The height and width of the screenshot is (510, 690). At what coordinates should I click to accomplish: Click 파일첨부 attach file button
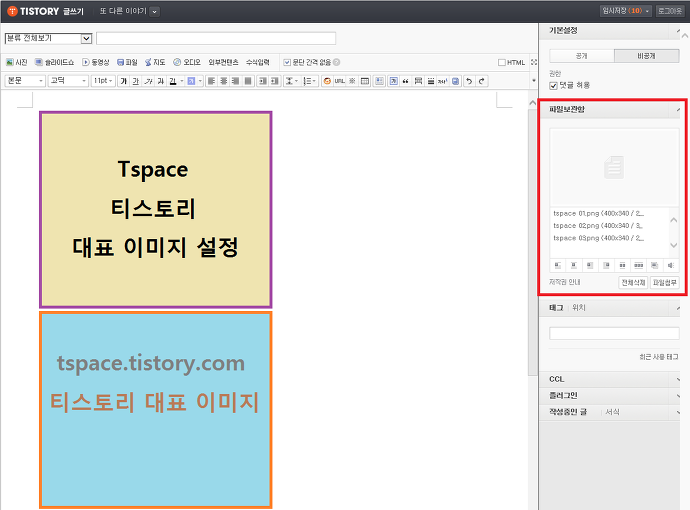coord(664,283)
